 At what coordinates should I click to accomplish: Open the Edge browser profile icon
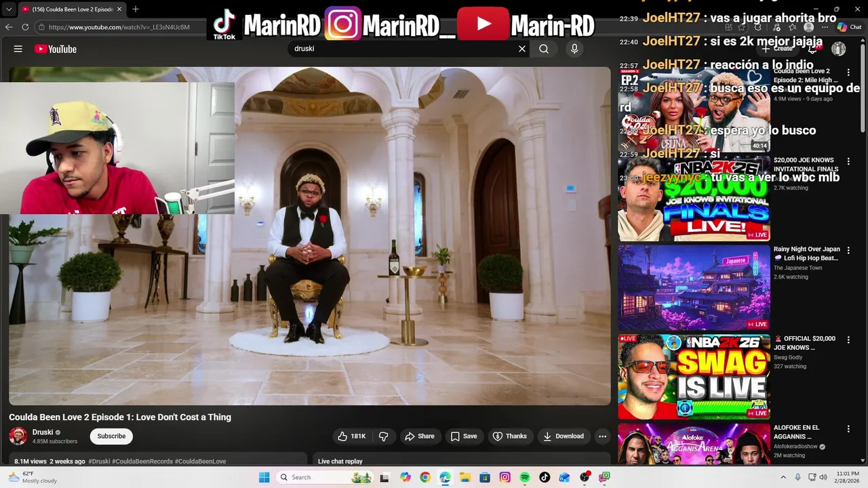tap(808, 27)
